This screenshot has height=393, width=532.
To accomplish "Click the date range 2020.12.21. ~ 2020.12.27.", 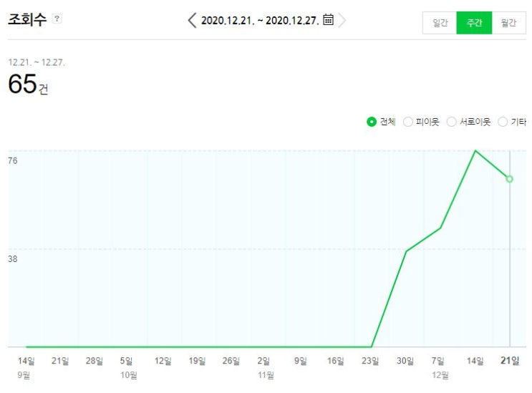I will (260, 20).
